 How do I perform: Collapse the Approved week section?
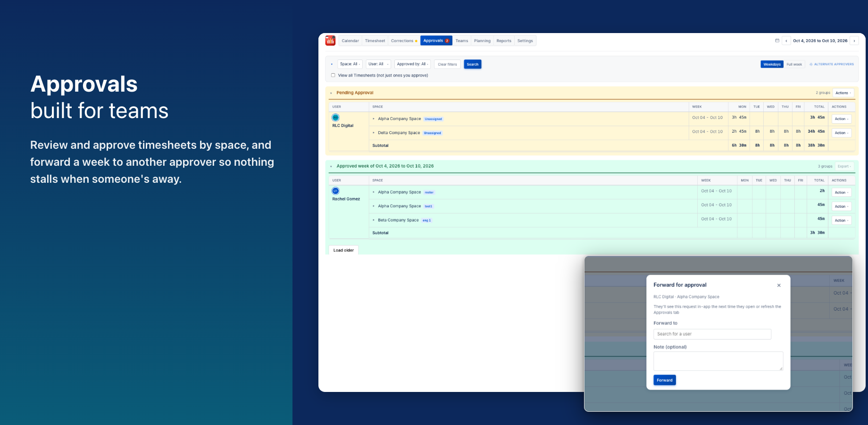331,166
